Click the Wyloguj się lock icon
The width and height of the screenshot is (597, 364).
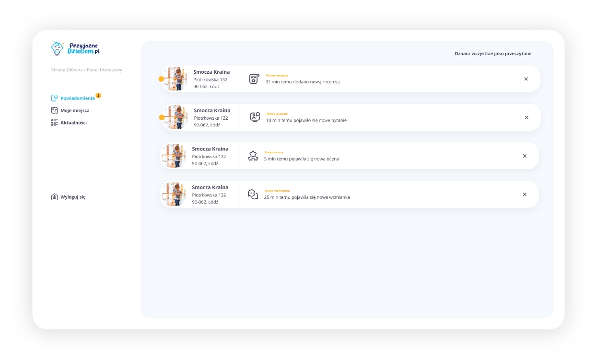point(55,197)
